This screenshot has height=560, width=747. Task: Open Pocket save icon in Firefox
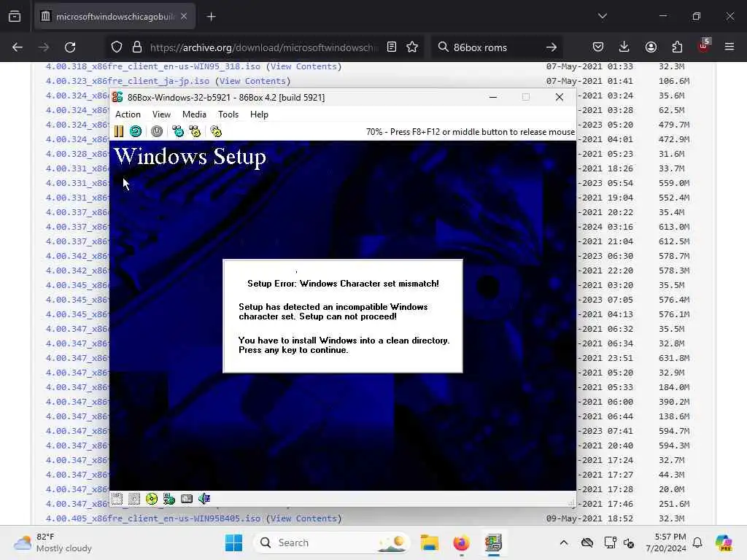pyautogui.click(x=598, y=47)
